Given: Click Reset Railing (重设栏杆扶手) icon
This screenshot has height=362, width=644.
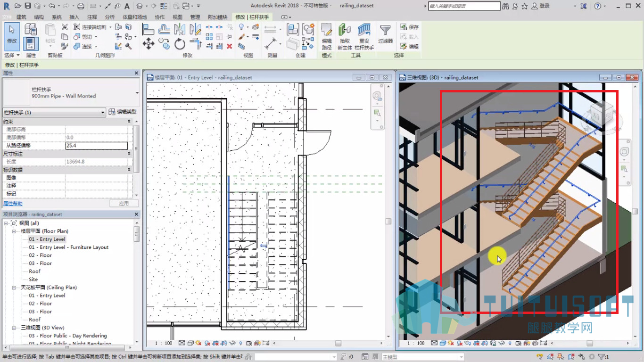Looking at the screenshot, I should [x=364, y=37].
